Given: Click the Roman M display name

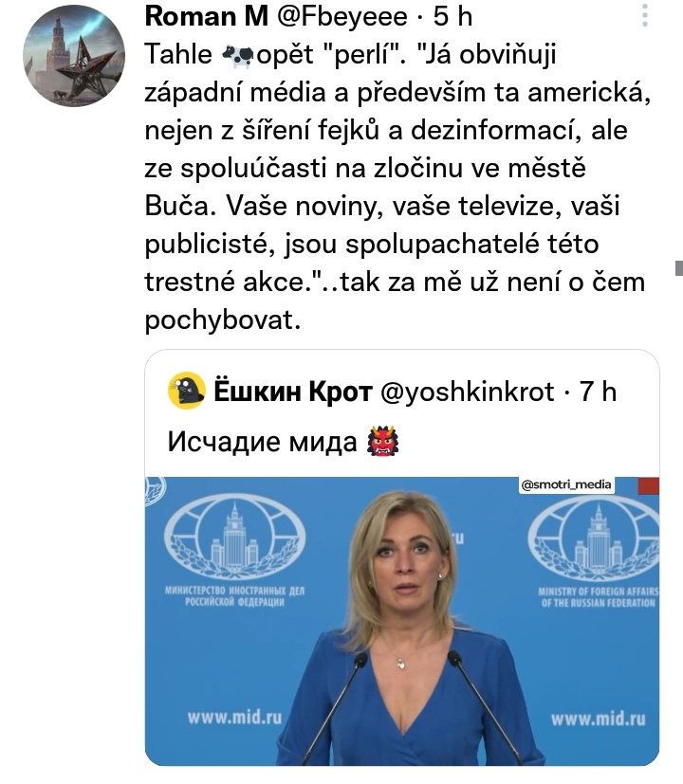Looking at the screenshot, I should pyautogui.click(x=206, y=16).
